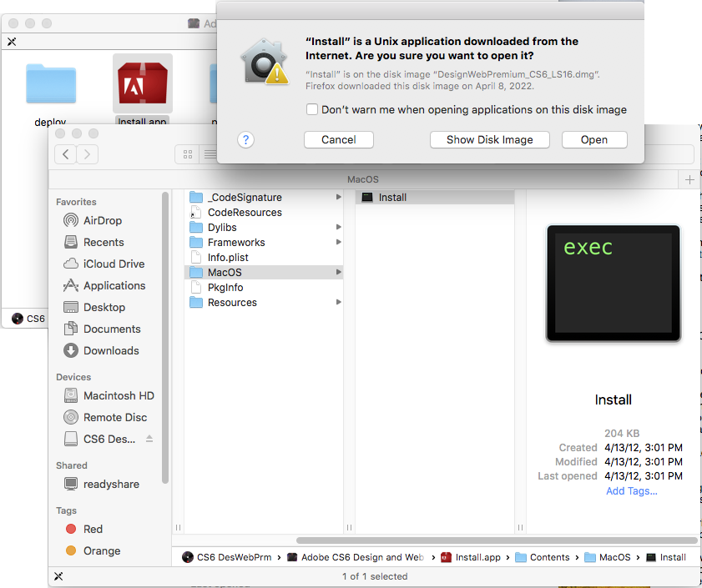The width and height of the screenshot is (702, 588).
Task: Open Downloads from the sidebar
Action: [x=111, y=351]
